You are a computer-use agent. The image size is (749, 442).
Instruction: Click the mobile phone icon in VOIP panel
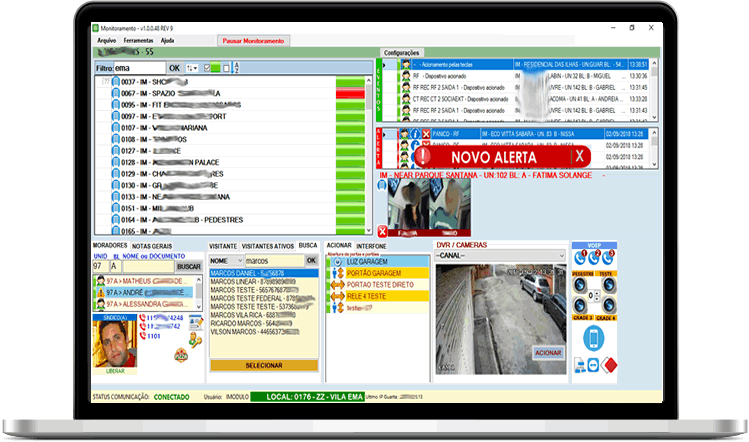pyautogui.click(x=592, y=339)
